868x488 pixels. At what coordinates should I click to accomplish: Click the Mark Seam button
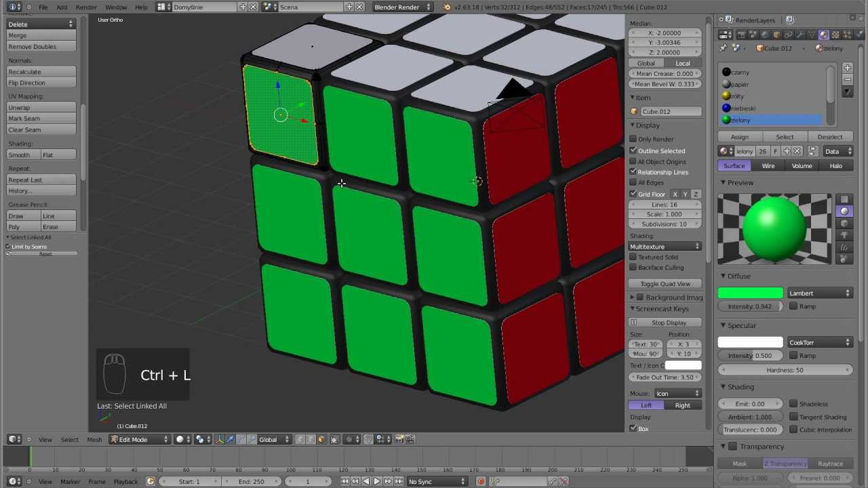41,119
